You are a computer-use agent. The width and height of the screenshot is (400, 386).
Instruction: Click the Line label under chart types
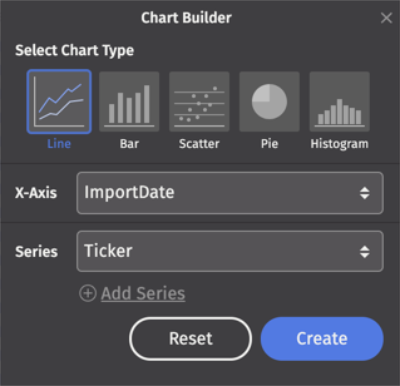[x=59, y=144]
